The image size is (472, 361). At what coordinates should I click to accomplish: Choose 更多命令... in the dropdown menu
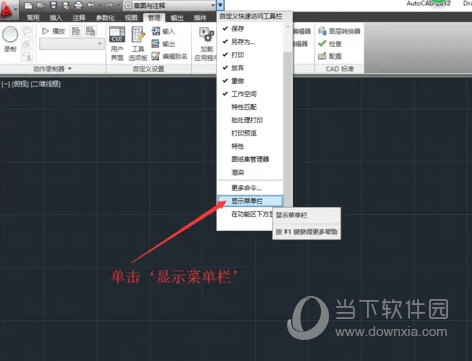tap(250, 188)
